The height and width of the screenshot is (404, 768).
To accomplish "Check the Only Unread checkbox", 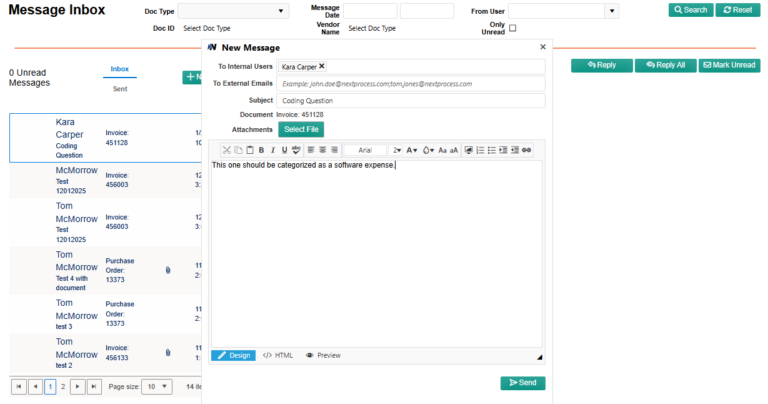I will pyautogui.click(x=513, y=28).
